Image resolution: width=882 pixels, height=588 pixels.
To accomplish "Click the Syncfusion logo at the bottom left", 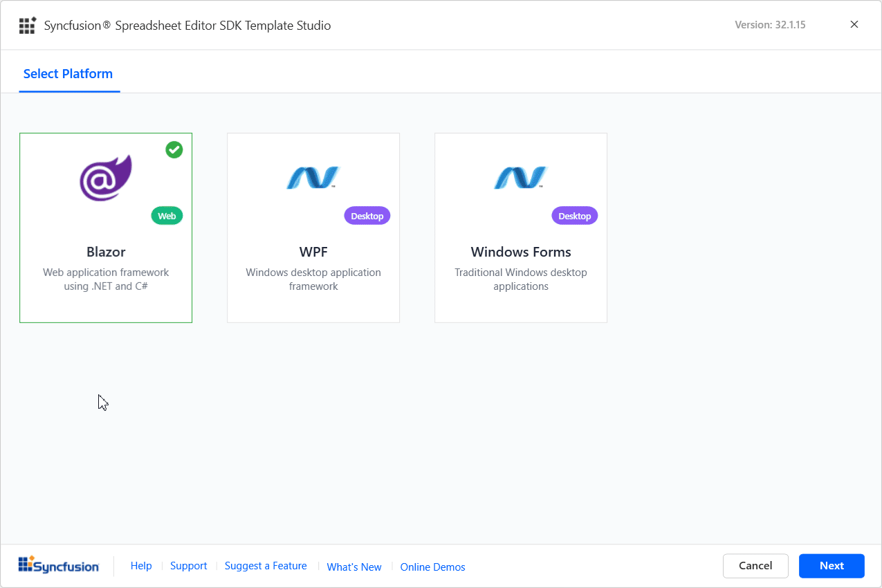I will tap(58, 564).
